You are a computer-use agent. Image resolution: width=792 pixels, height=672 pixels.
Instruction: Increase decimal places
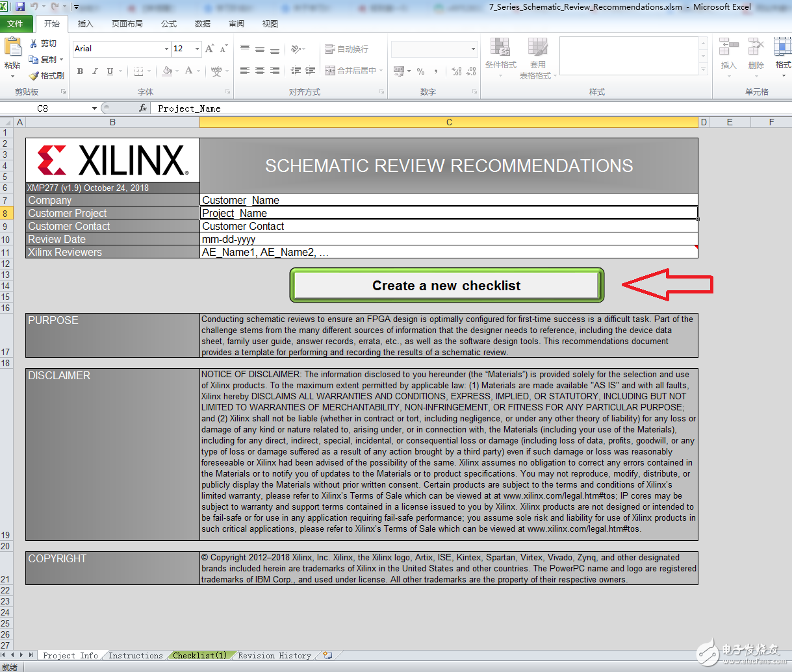457,71
